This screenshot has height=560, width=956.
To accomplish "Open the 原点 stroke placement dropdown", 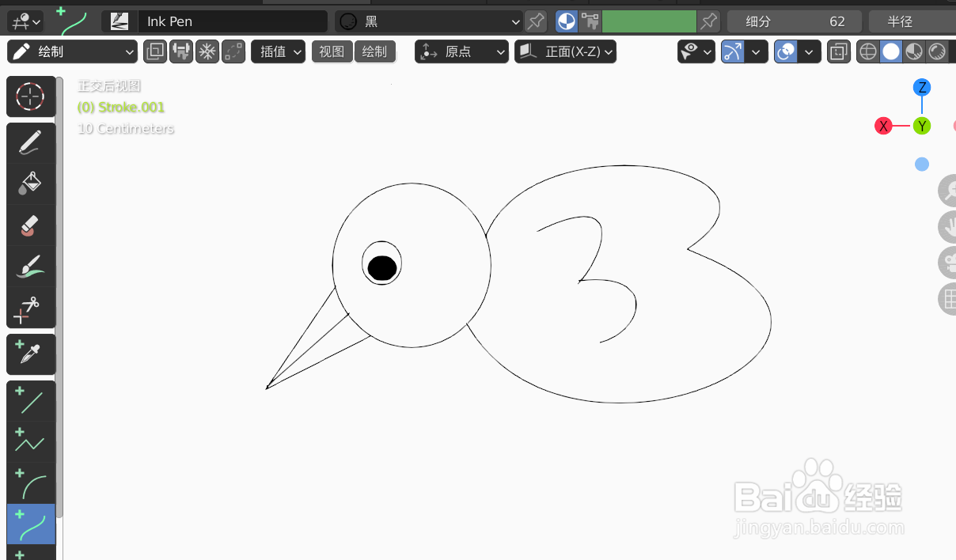I will click(x=461, y=51).
